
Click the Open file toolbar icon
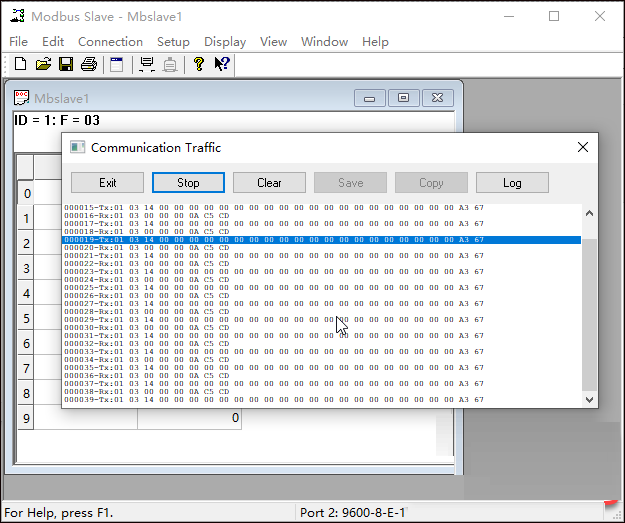click(43, 64)
